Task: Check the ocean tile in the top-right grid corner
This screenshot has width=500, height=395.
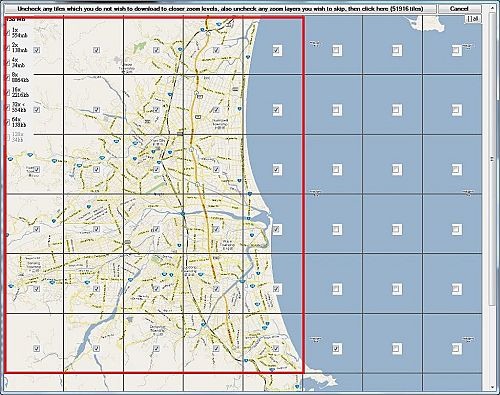Action: click(x=456, y=50)
